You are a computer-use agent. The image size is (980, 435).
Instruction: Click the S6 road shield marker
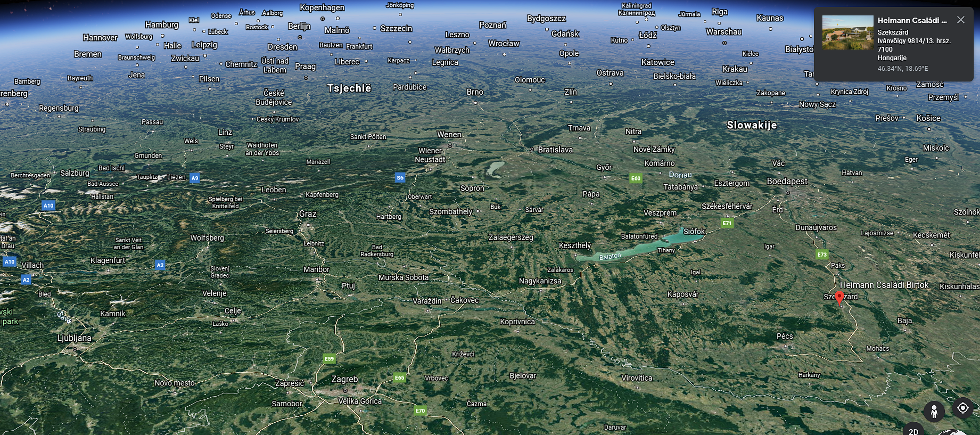pos(400,178)
